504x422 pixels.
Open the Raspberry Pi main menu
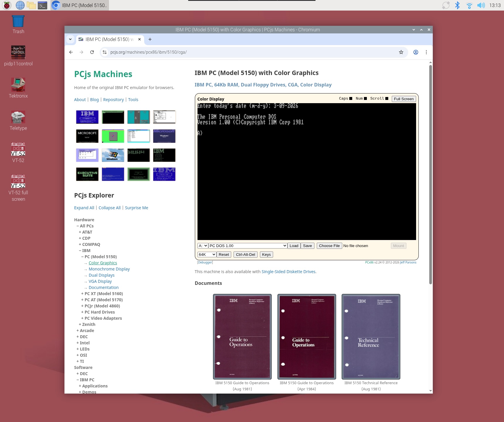tap(7, 5)
